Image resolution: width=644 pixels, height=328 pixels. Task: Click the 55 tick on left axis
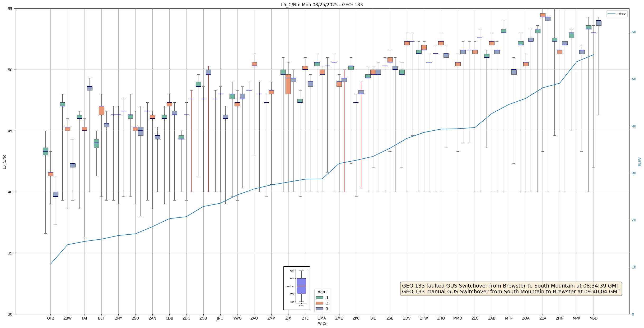(x=11, y=9)
